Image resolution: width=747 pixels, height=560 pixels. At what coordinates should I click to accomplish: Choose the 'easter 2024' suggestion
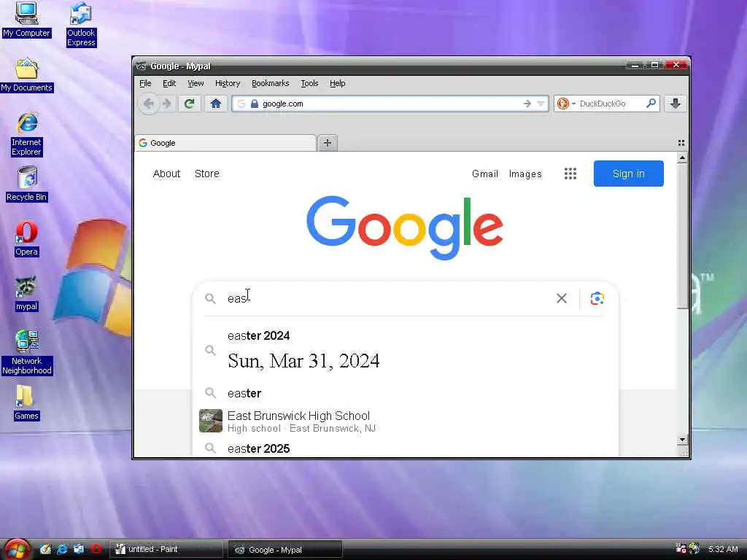coord(405,349)
